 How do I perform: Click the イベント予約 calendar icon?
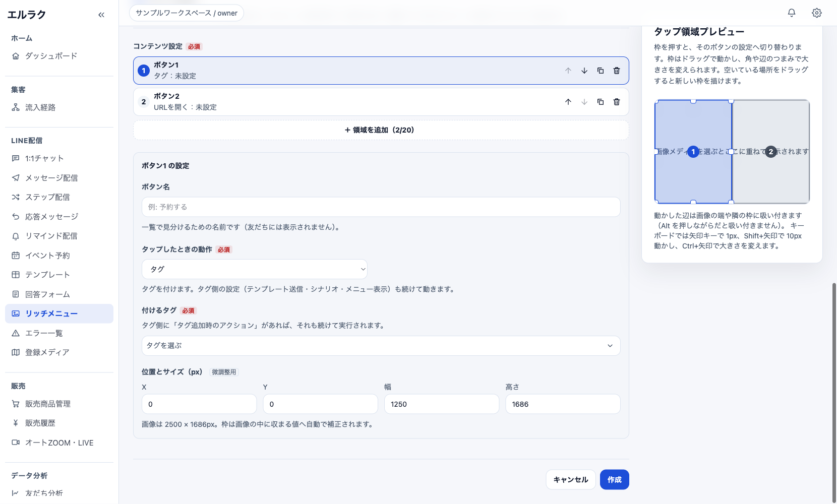16,256
